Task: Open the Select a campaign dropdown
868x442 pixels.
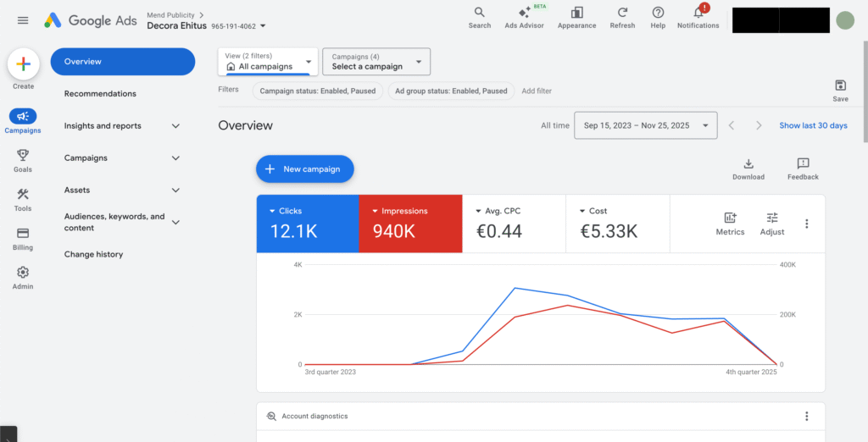Action: [376, 62]
